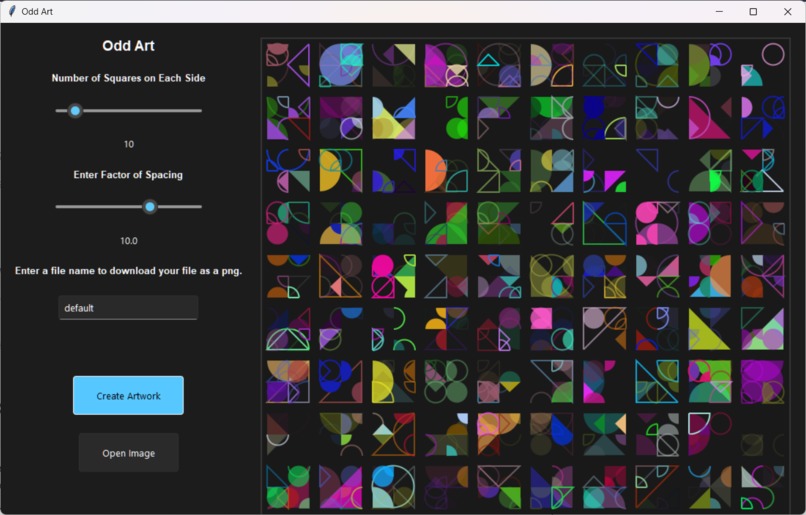Image resolution: width=806 pixels, height=515 pixels.
Task: Click the 'Number of Squares on Each Side' label
Action: click(129, 78)
